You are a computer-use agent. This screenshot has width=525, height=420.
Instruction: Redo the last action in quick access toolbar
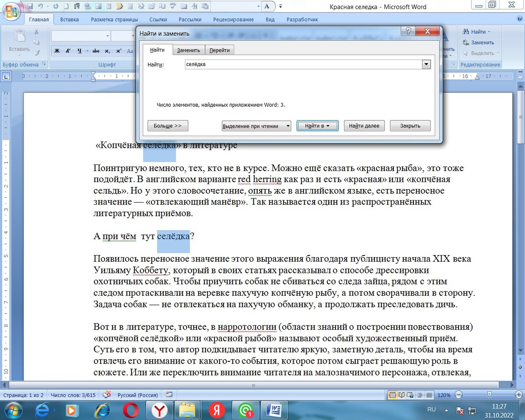pos(56,7)
